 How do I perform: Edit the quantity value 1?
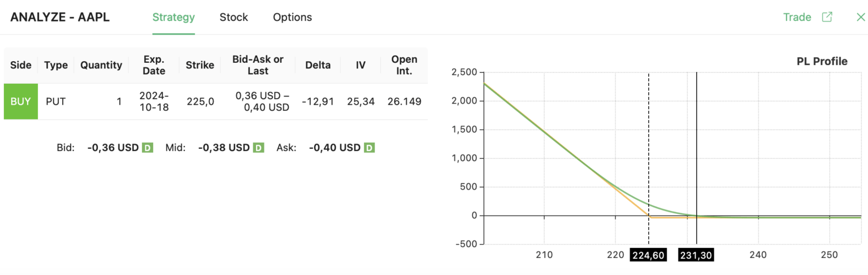(119, 102)
